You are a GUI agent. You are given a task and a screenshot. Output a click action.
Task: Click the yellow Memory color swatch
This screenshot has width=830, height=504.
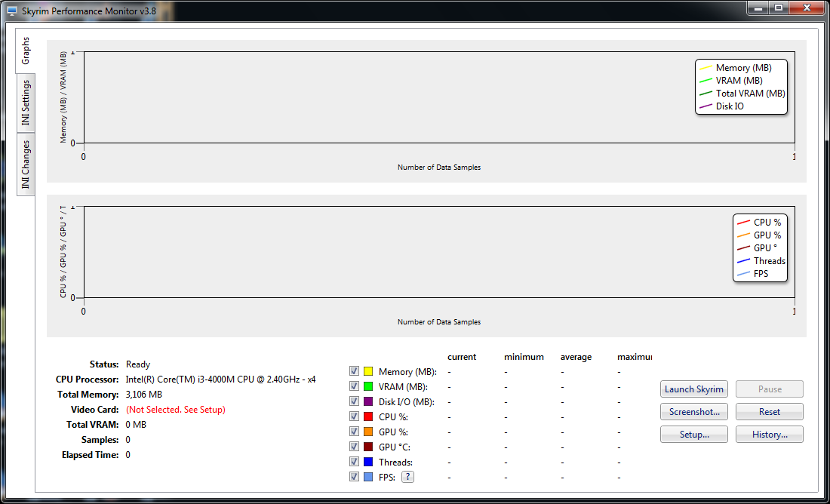[368, 372]
